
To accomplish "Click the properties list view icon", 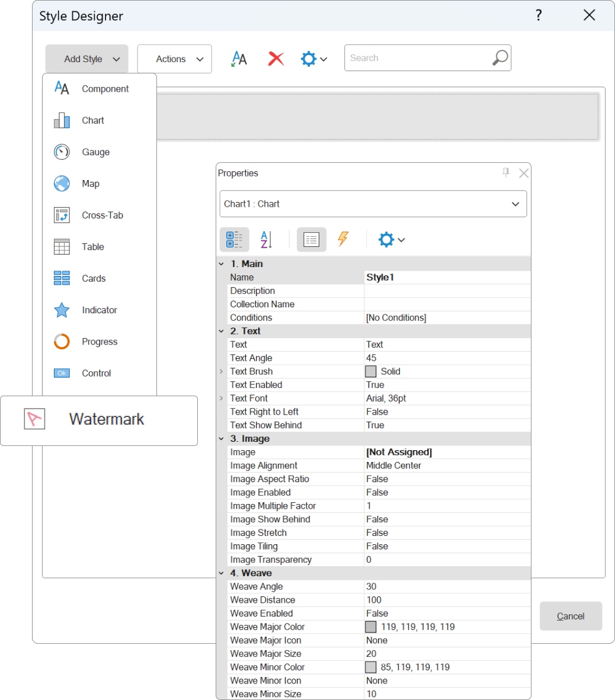I will 311,240.
